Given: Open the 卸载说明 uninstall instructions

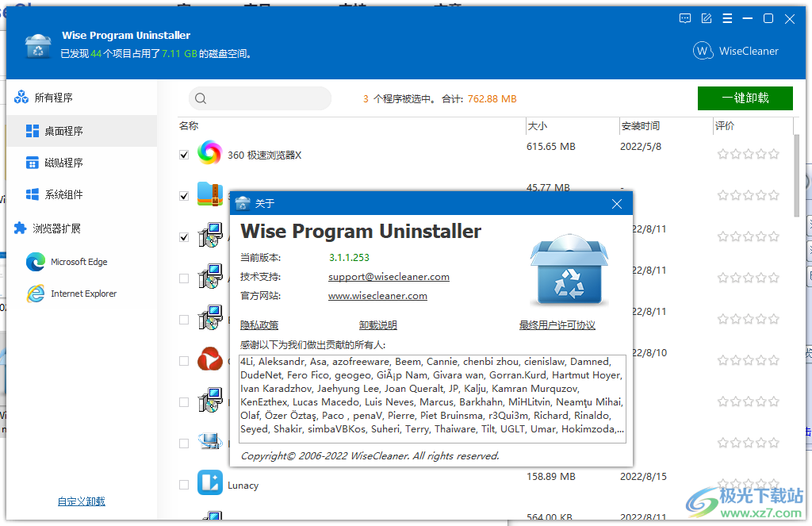Looking at the screenshot, I should pos(378,324).
